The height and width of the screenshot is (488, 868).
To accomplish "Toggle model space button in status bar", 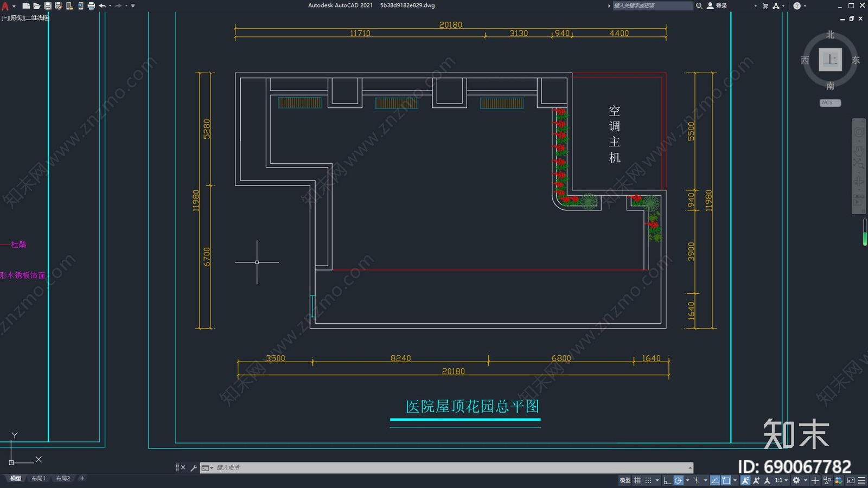I will pyautogui.click(x=625, y=480).
